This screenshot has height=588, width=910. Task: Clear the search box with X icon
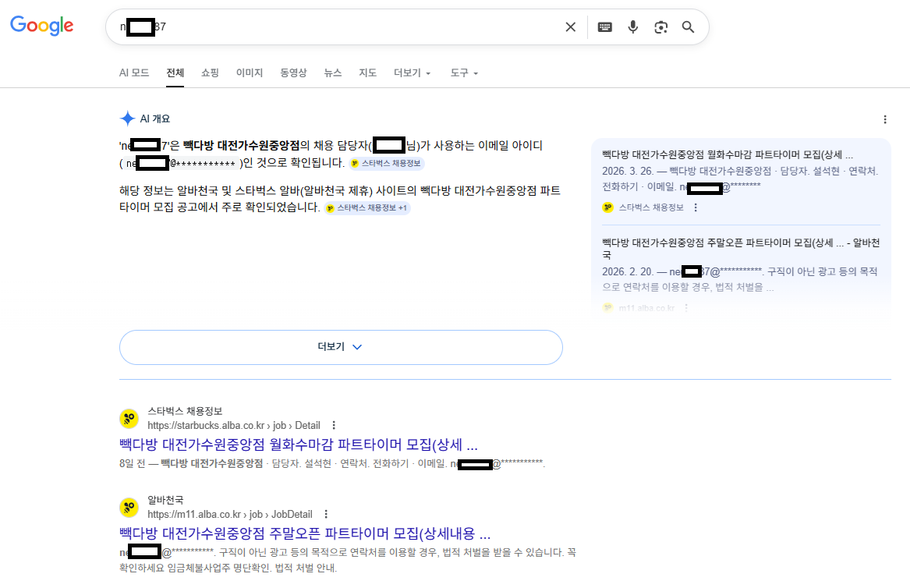point(571,27)
